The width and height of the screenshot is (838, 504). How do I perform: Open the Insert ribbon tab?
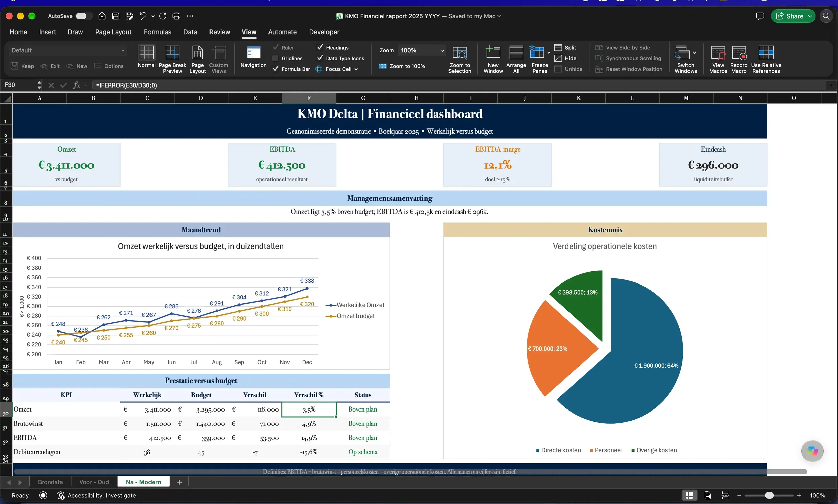point(48,32)
